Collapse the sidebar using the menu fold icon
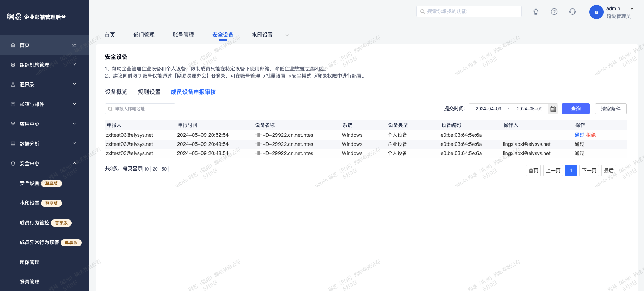This screenshot has width=644, height=291. 74,45
